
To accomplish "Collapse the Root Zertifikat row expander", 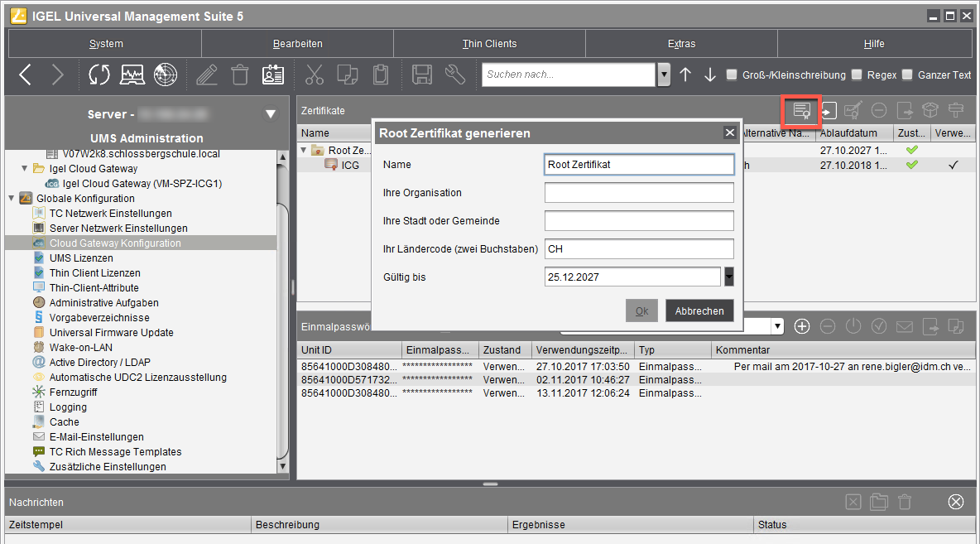I will click(x=305, y=150).
